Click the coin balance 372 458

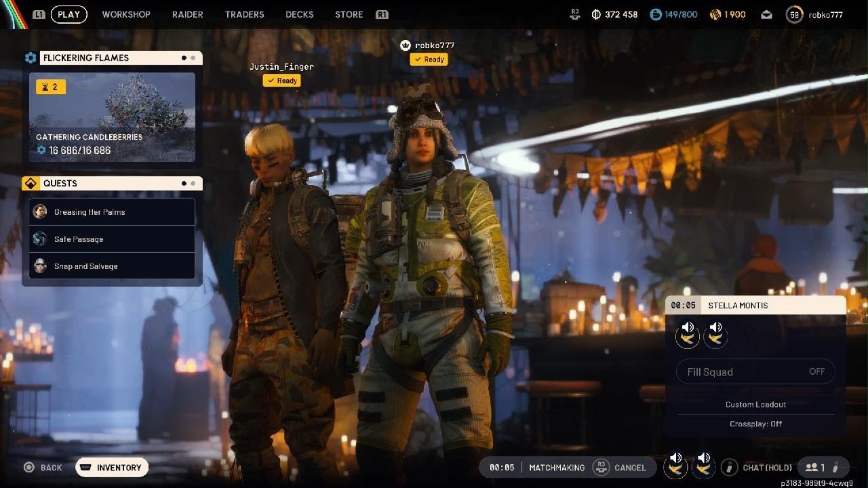tap(615, 14)
